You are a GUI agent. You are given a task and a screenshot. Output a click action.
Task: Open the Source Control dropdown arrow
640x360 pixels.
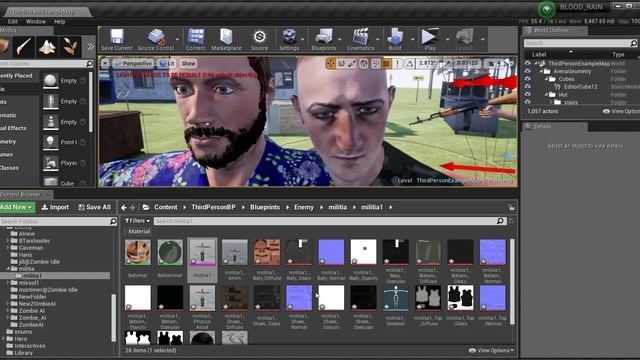coord(177,40)
